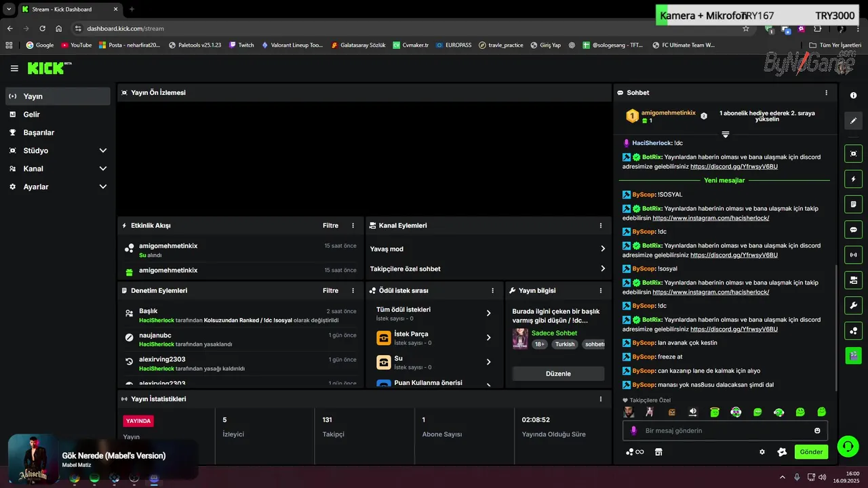Click the info icon in the right sidebar
This screenshot has width=868, height=488.
point(853,96)
